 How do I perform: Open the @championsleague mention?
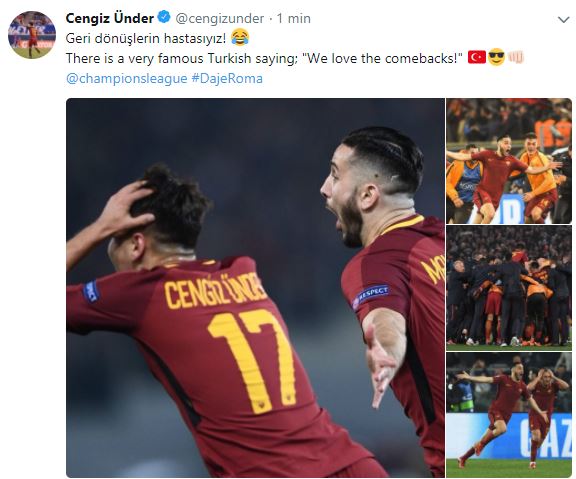pyautogui.click(x=127, y=79)
